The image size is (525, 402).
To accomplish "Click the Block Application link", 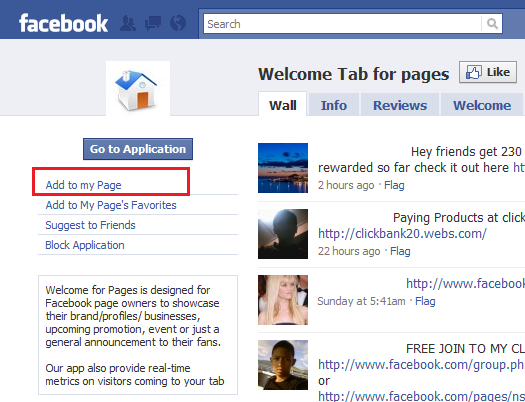I will click(85, 245).
